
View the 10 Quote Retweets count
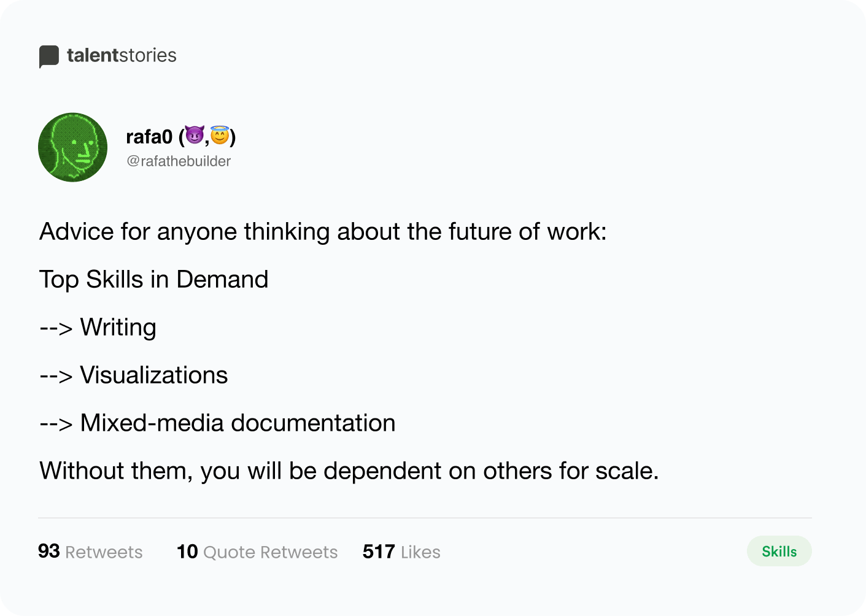pos(257,552)
